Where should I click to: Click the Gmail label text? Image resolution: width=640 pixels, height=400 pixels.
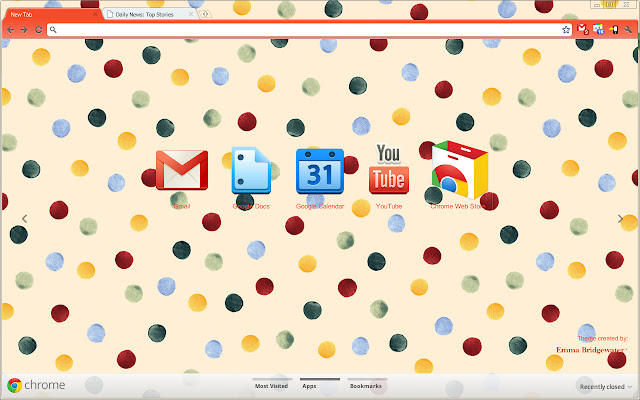[x=182, y=206]
